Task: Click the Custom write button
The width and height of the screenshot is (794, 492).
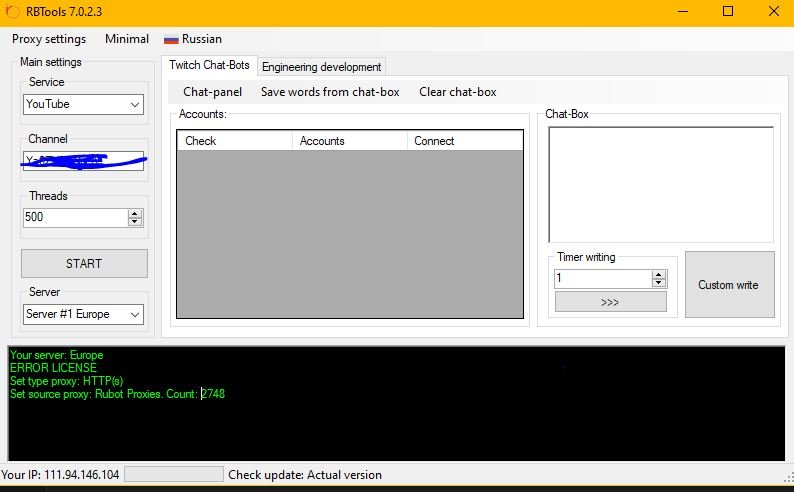Action: tap(728, 285)
